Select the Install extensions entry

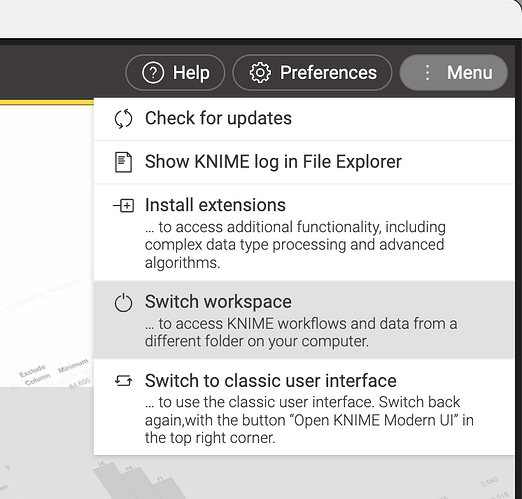point(304,233)
